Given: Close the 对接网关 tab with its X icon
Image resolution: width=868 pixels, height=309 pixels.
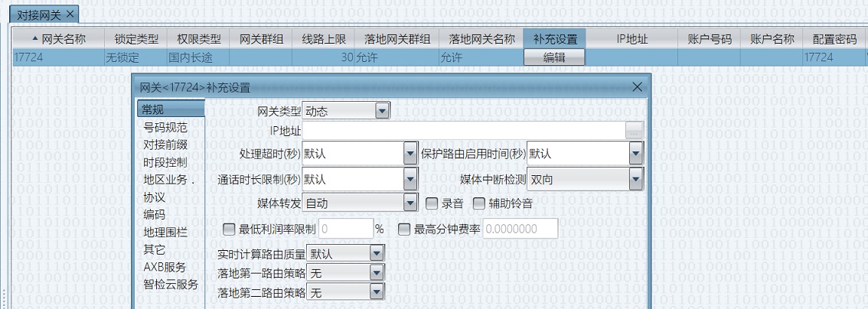Looking at the screenshot, I should [70, 14].
